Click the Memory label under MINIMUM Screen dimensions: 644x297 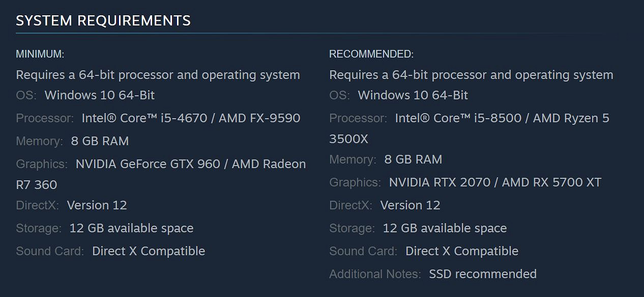click(x=39, y=141)
